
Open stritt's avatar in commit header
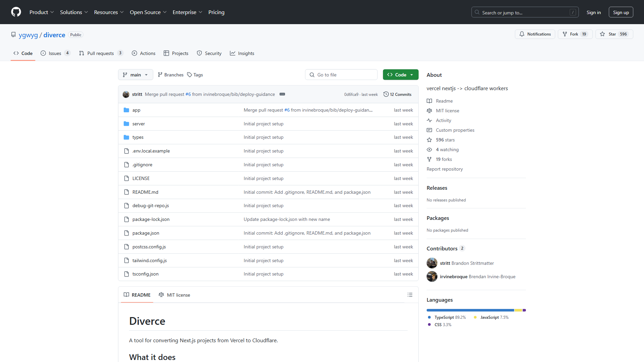coord(126,95)
